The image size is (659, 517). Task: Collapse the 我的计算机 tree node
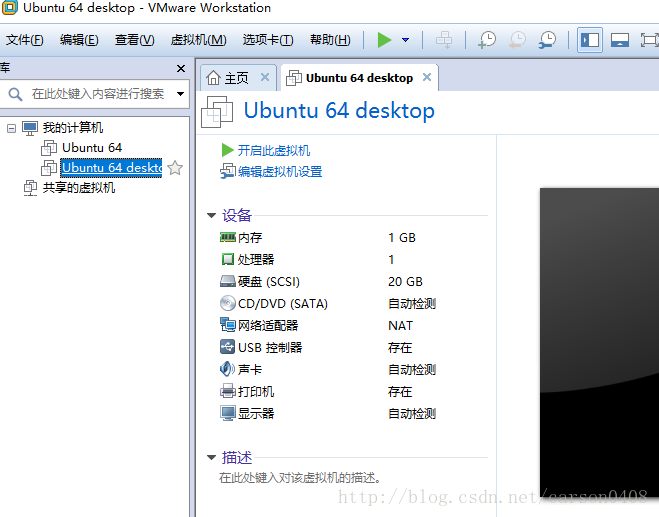point(11,128)
